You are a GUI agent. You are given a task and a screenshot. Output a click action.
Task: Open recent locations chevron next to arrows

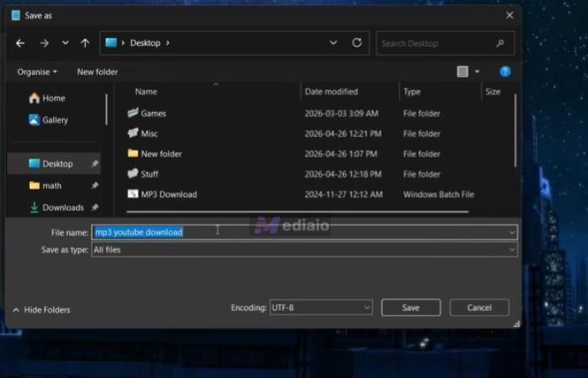(65, 43)
